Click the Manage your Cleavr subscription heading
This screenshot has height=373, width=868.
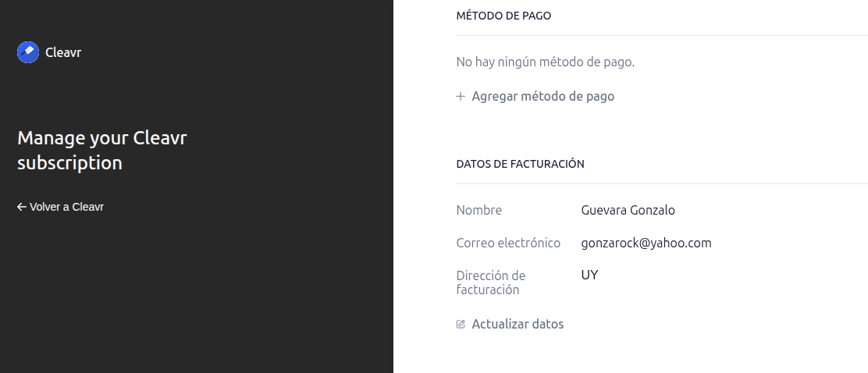(101, 151)
